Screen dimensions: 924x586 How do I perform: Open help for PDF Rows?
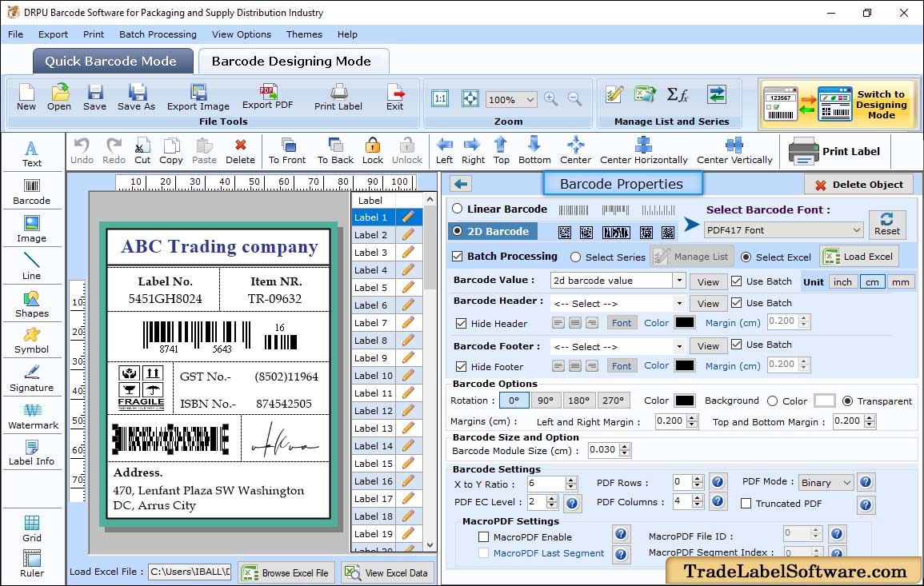tap(717, 482)
